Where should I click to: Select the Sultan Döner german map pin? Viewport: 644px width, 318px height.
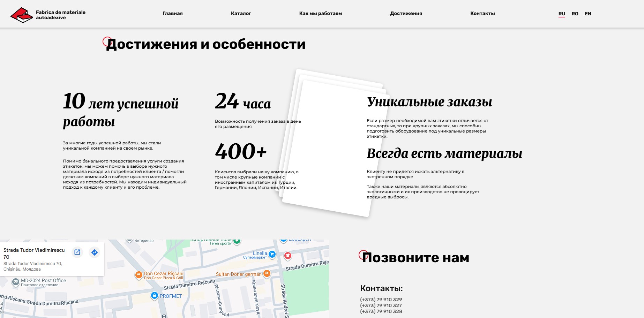click(x=267, y=273)
